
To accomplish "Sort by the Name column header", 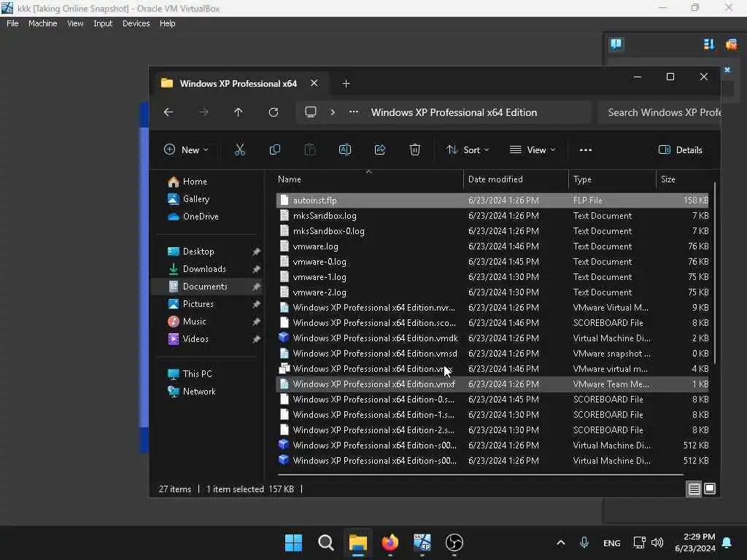I will (368, 179).
